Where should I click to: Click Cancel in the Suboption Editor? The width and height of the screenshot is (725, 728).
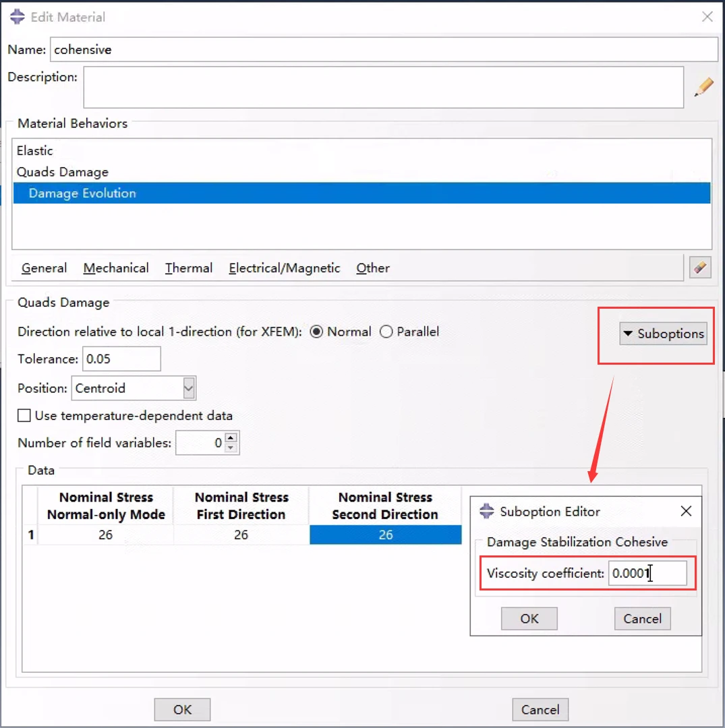point(642,618)
